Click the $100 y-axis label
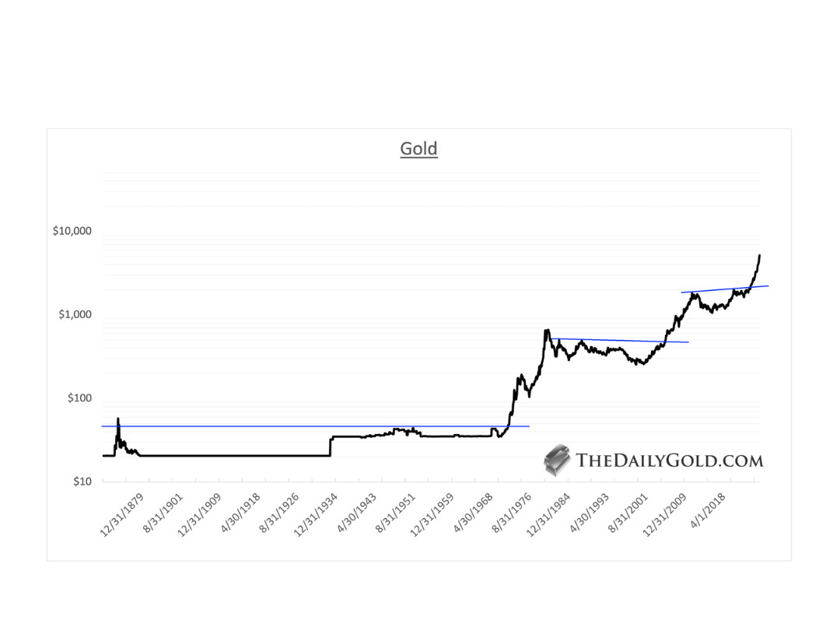 80,398
